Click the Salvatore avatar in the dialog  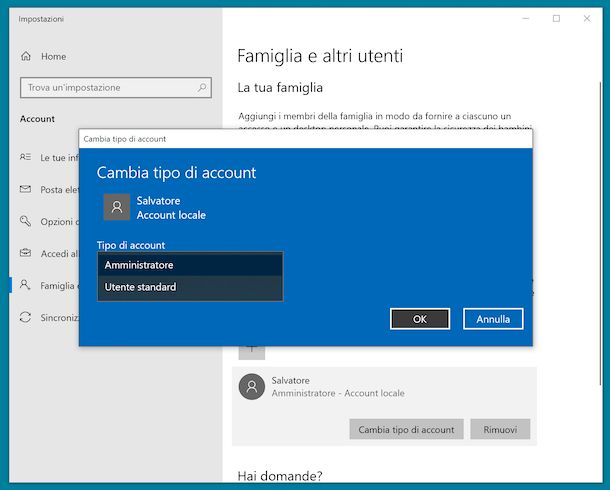point(117,207)
